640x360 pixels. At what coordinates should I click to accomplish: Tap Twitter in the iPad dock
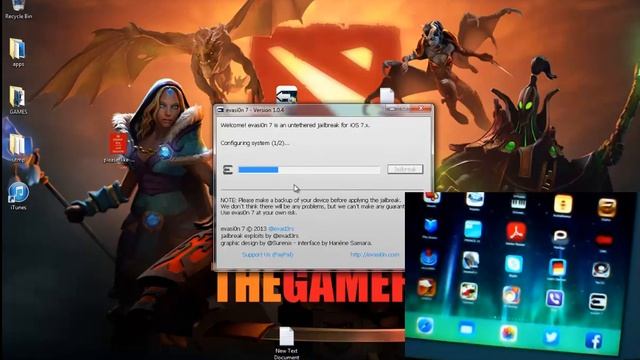pos(551,337)
